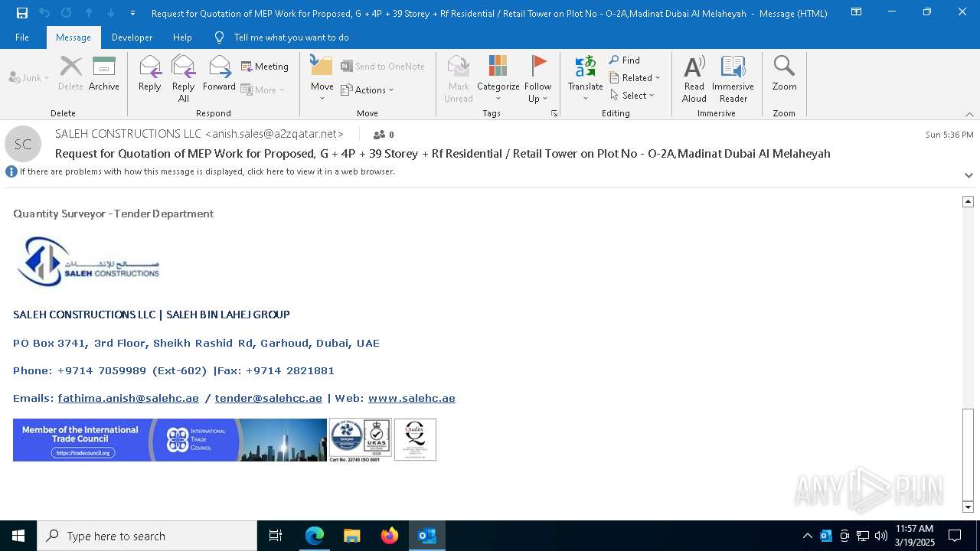Open Customize Quick Access Toolbar dropdown
Viewport: 980px width, 551px height.
tap(133, 13)
